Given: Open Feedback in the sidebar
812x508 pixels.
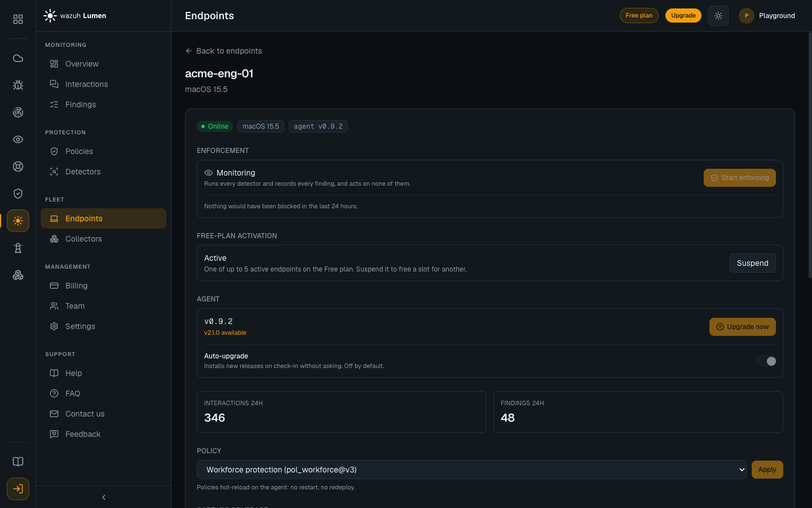Looking at the screenshot, I should pyautogui.click(x=103, y=434).
